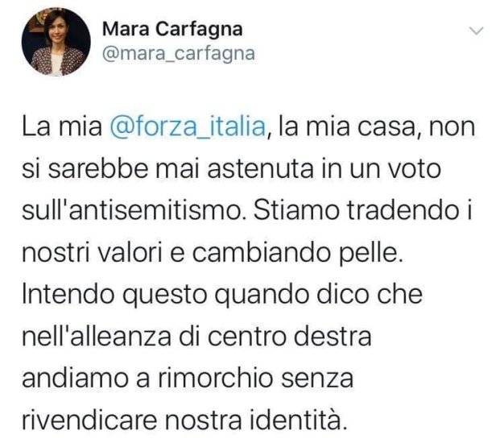Open the @mara_carfagna handle
This screenshot has height=447, width=504.
tap(179, 53)
